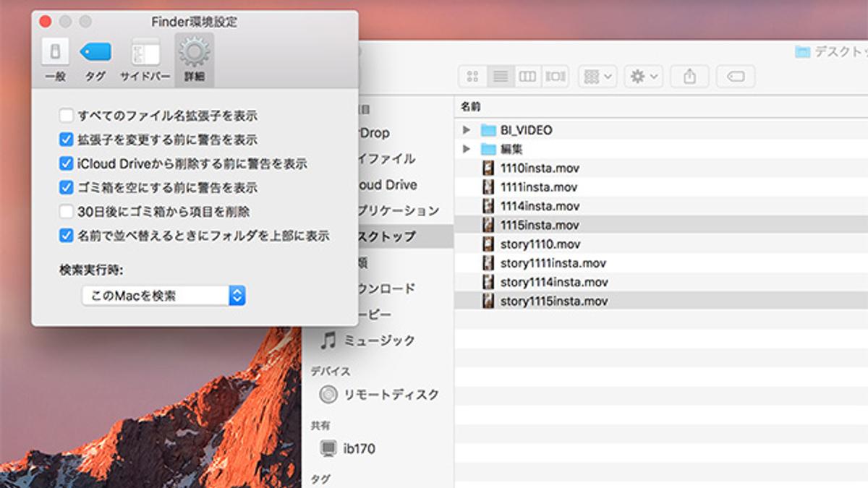
Task: Open the 一般 preferences pane
Action: coord(55,59)
